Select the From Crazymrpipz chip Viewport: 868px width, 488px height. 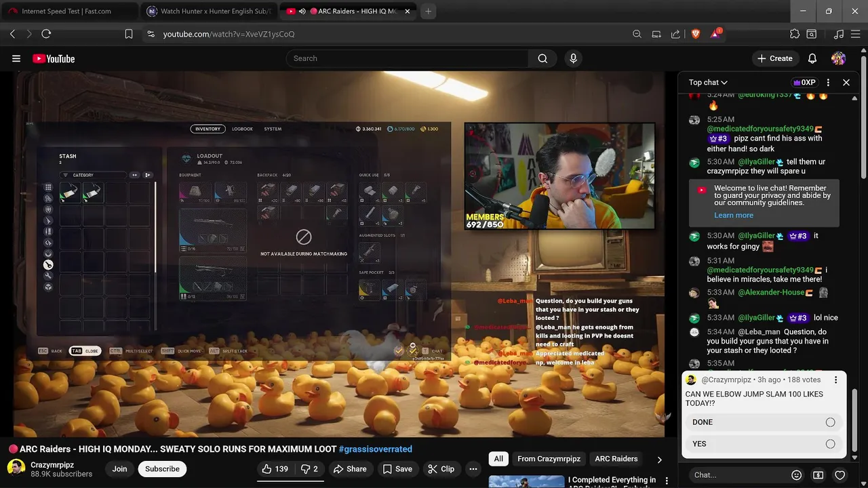[x=549, y=459]
